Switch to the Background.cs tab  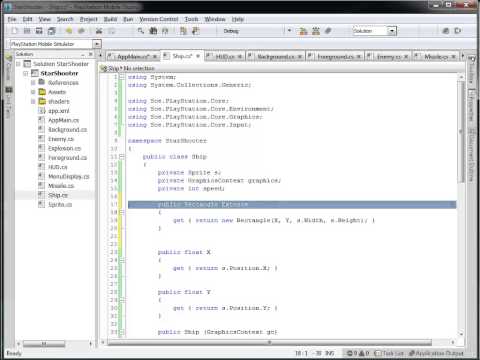click(x=275, y=57)
